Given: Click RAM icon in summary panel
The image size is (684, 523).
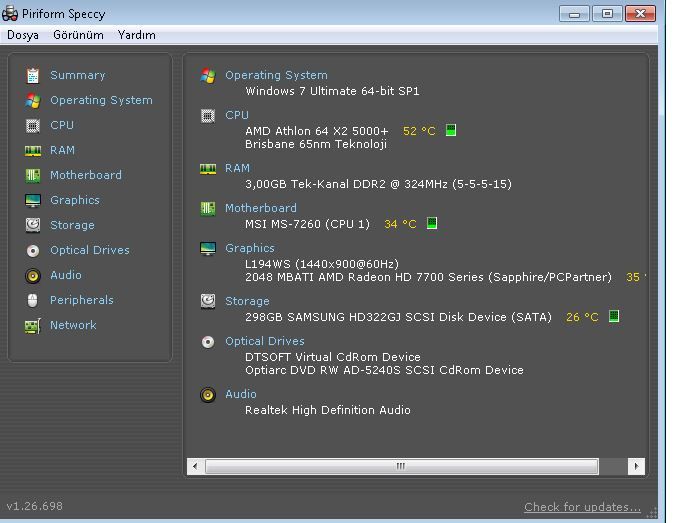Looking at the screenshot, I should tap(208, 169).
